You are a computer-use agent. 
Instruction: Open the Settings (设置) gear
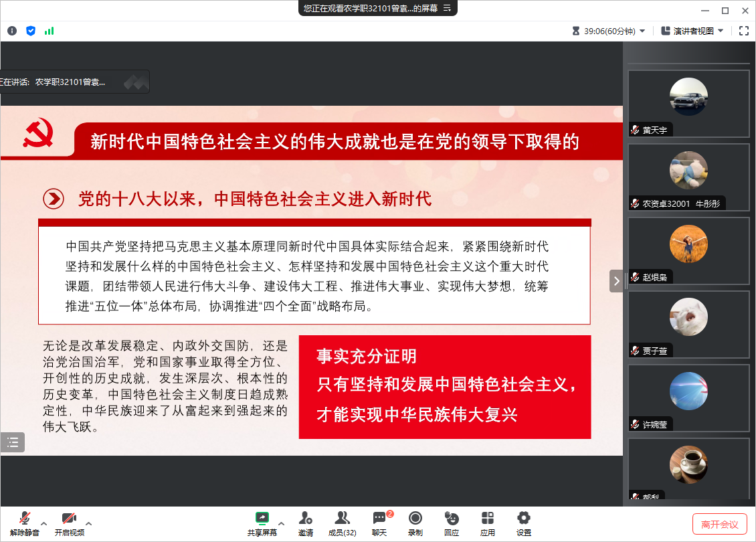coord(524,523)
